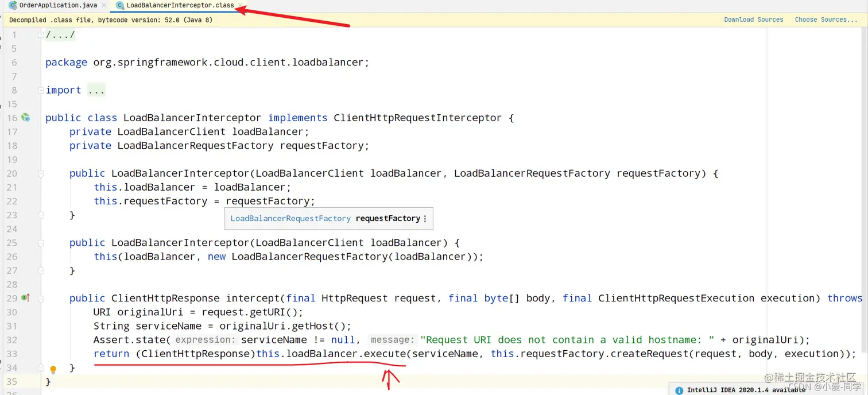The image size is (868, 395).
Task: Expand the folded comment at line 1
Action: pyautogui.click(x=40, y=34)
